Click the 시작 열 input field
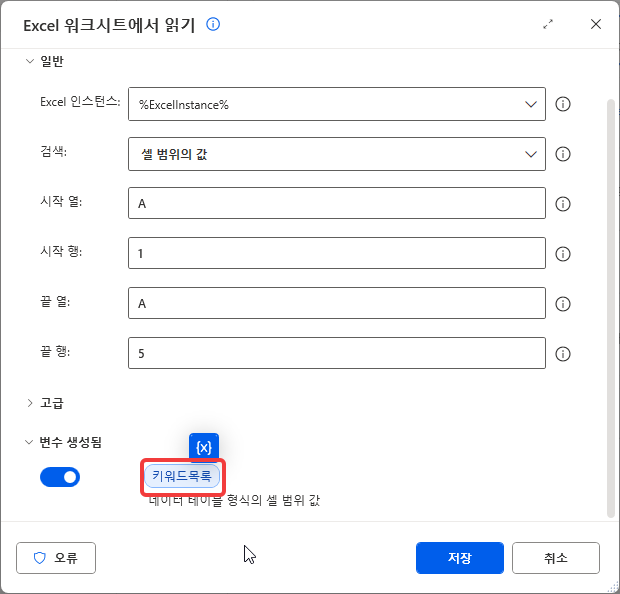Screen dimensions: 620x594 pyautogui.click(x=337, y=203)
